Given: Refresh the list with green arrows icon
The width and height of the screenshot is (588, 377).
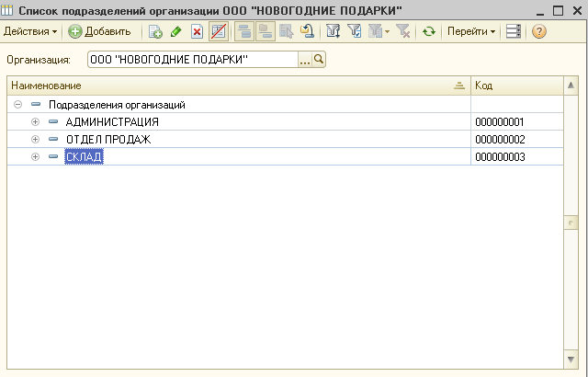Looking at the screenshot, I should click(x=429, y=31).
